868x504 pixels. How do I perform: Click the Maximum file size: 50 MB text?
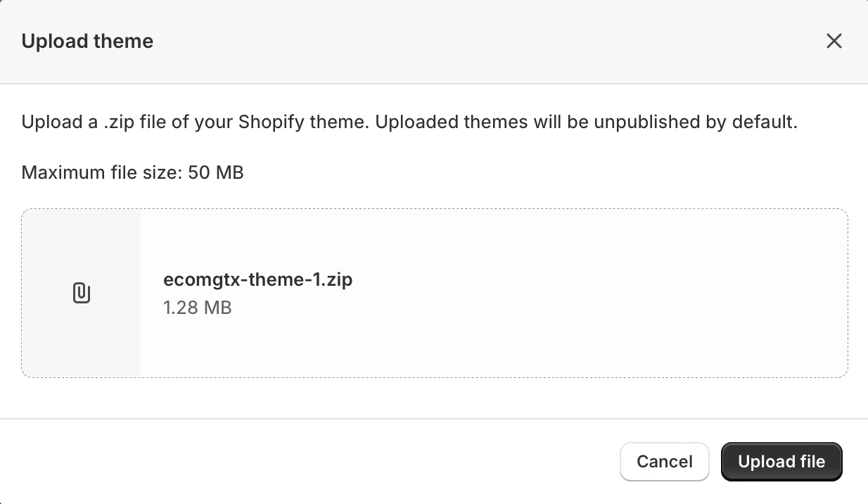[133, 172]
